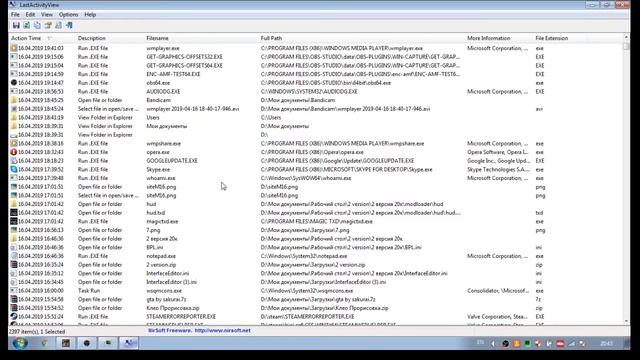The height and width of the screenshot is (360, 640).
Task: Select filename InterfaceEditor (1).ini
Action: [171, 282]
